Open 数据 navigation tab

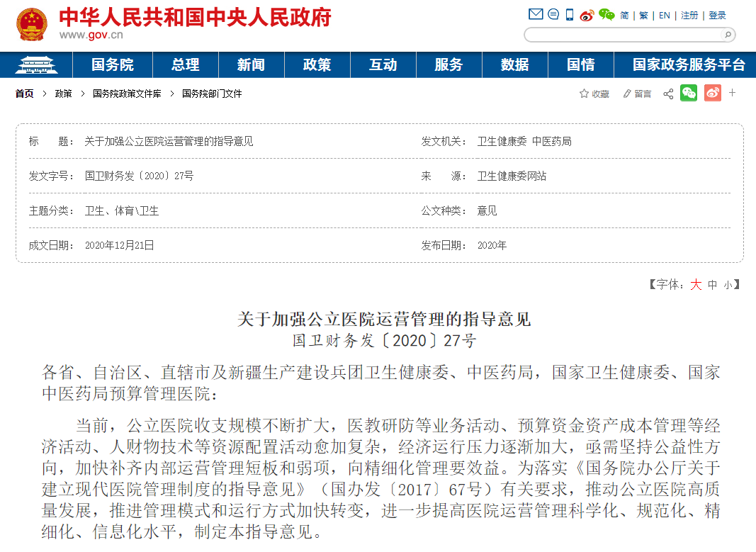515,64
